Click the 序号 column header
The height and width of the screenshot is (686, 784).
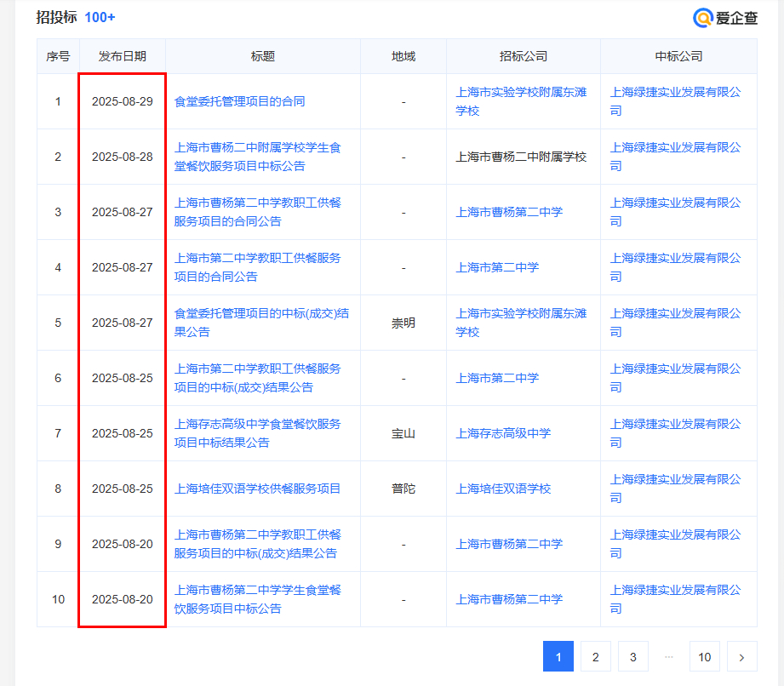point(58,56)
